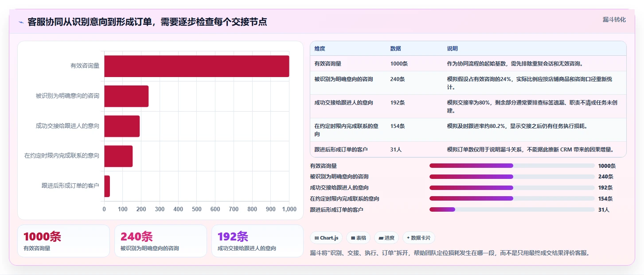Viewport: 644px width, 275px height.
Task: Open the 240条 data card
Action: coord(160,241)
